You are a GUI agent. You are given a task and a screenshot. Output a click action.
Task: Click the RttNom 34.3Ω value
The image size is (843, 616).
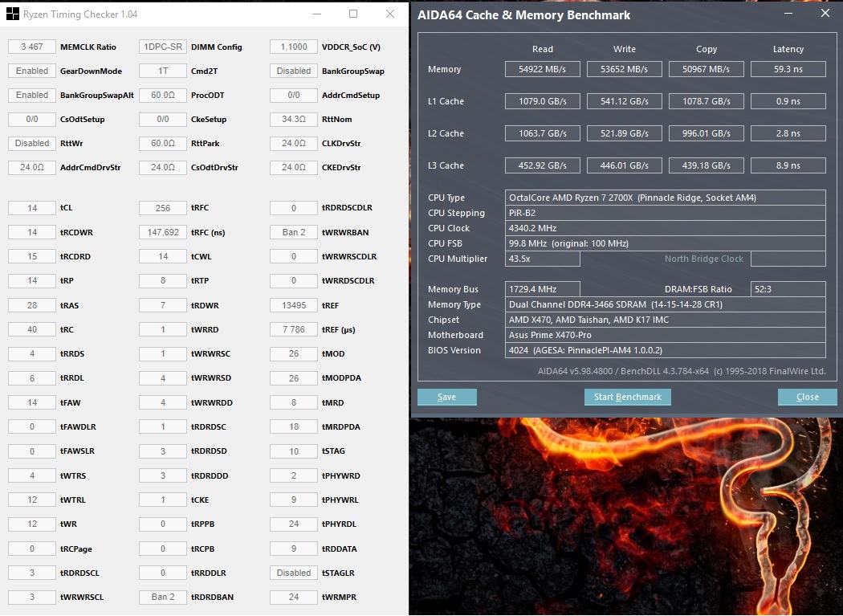pyautogui.click(x=294, y=120)
